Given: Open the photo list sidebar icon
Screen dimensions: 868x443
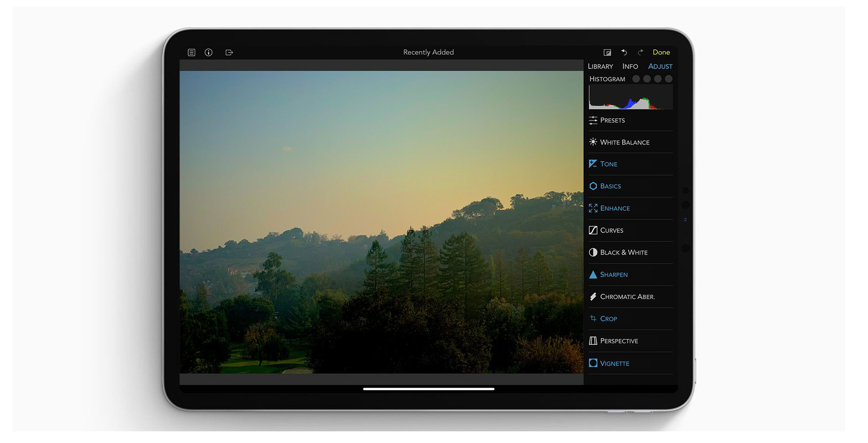Looking at the screenshot, I should point(191,52).
